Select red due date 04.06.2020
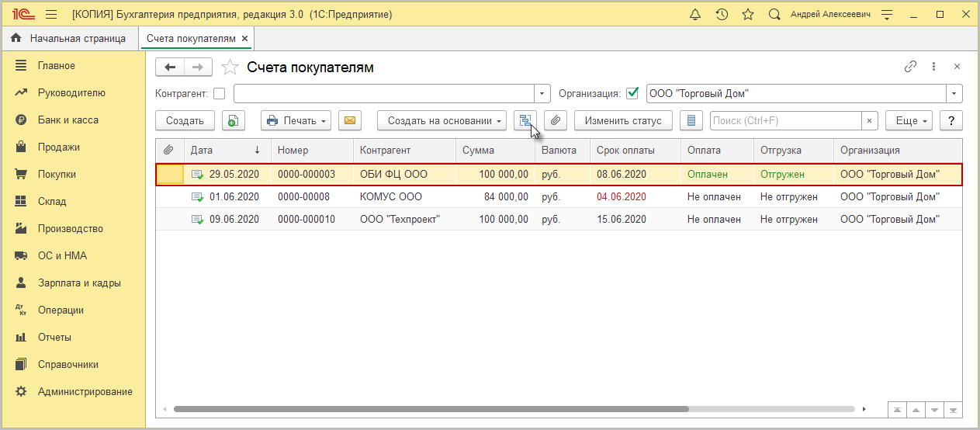Screen dimensions: 980x430 coord(622,197)
